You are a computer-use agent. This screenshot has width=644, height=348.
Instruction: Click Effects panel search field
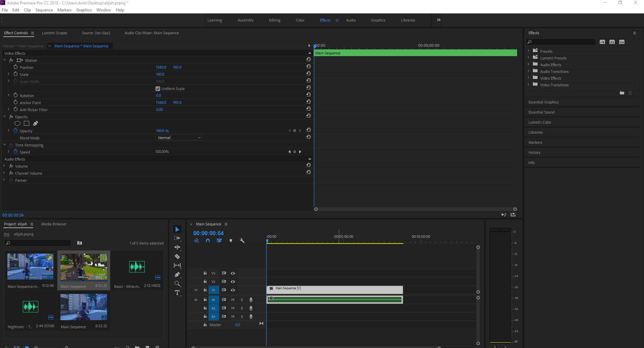point(561,42)
